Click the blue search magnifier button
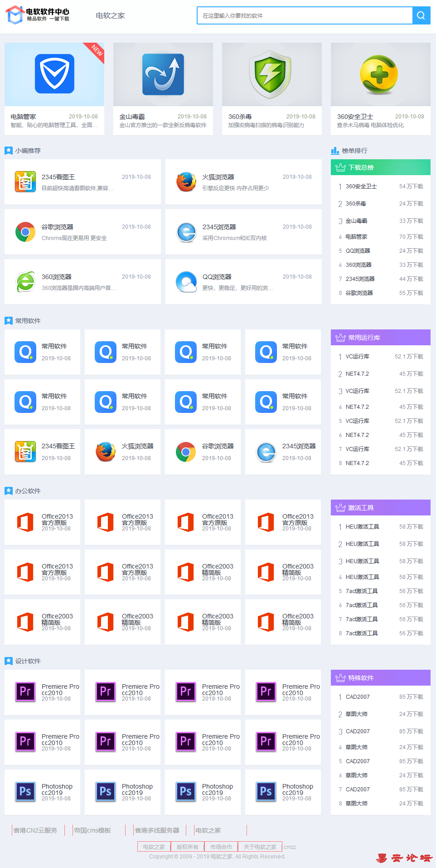This screenshot has height=868, width=436. pos(421,15)
